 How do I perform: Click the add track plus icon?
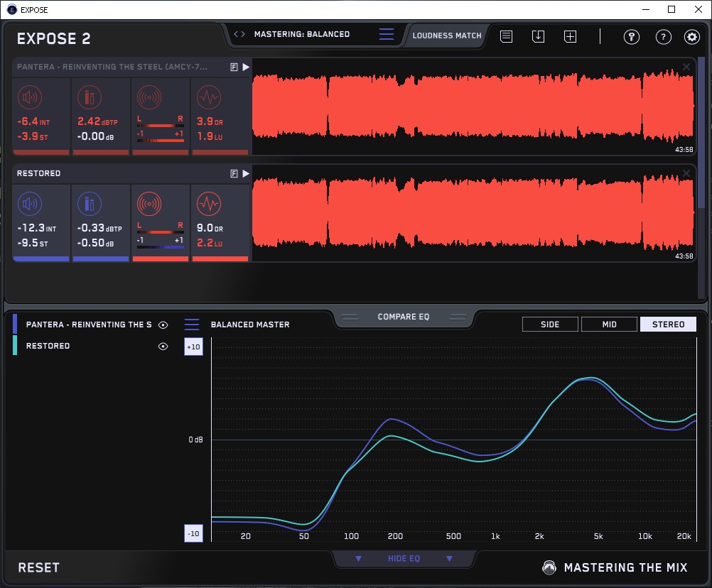click(570, 36)
